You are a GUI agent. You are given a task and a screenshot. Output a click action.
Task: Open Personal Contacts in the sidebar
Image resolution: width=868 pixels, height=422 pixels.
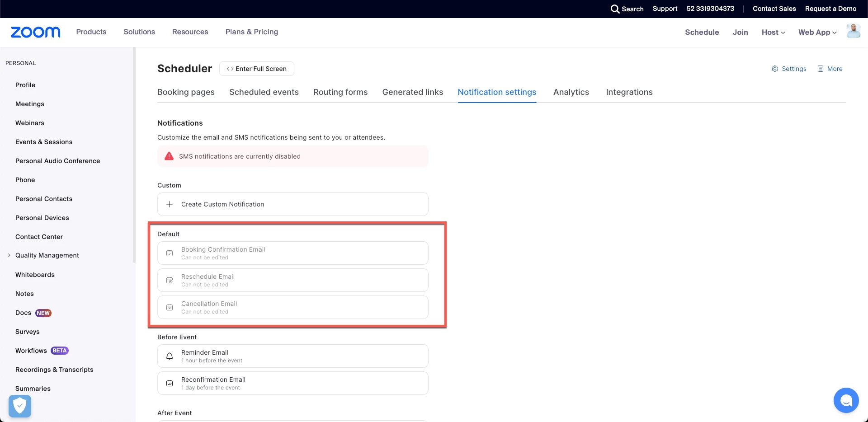click(44, 199)
